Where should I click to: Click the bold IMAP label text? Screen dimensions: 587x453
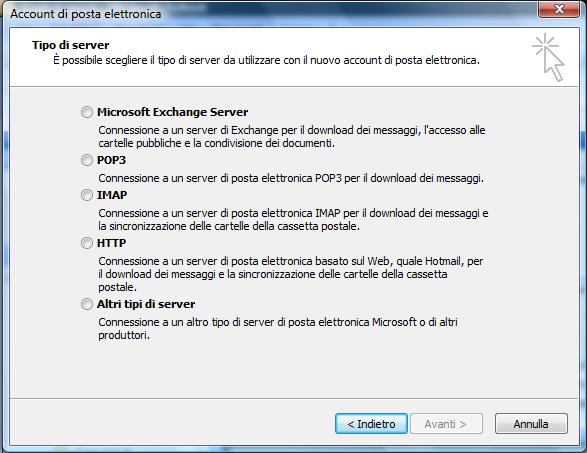pyautogui.click(x=112, y=195)
